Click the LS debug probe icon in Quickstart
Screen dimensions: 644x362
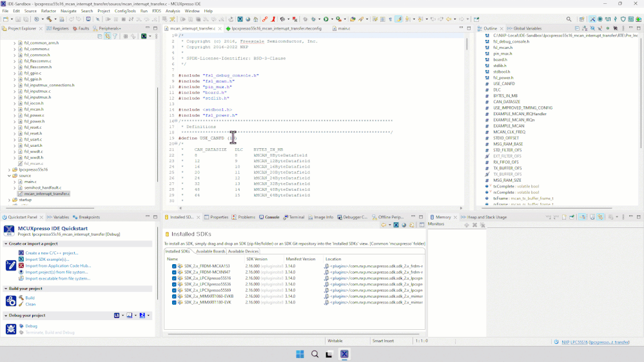(x=117, y=316)
